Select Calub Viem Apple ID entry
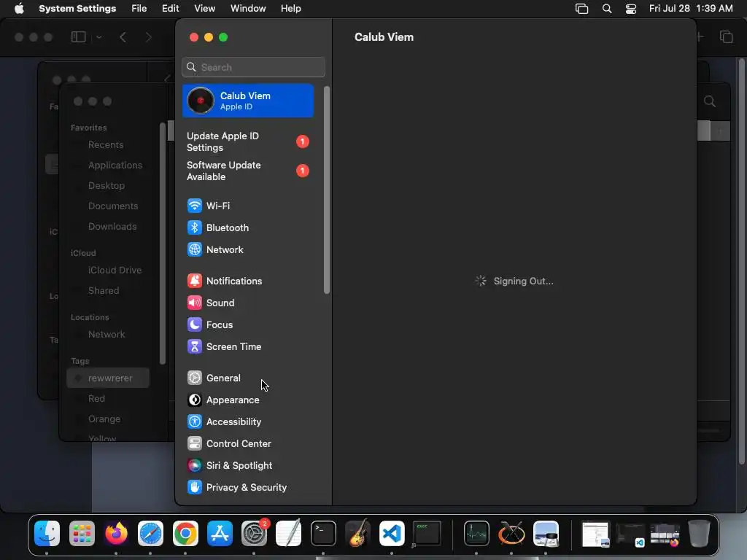This screenshot has height=560, width=747. coord(248,101)
